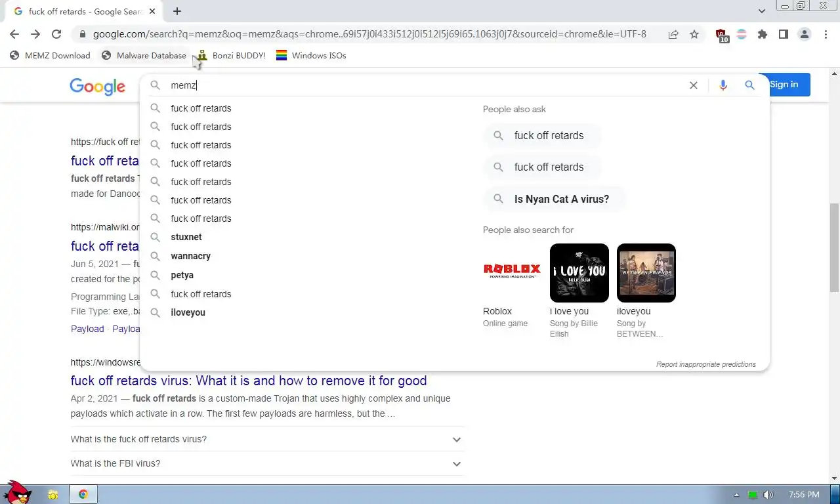This screenshot has width=840, height=504.
Task: Click the address bar URL
Action: pos(369,34)
